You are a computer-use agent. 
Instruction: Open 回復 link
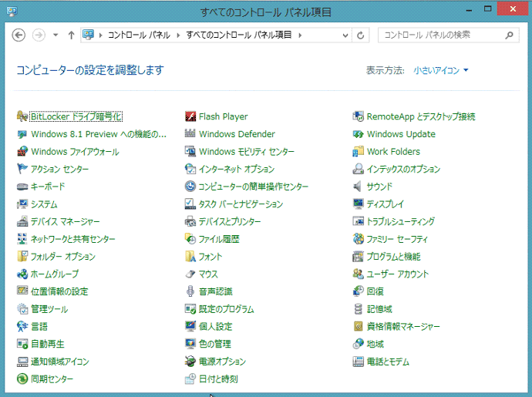coord(375,291)
